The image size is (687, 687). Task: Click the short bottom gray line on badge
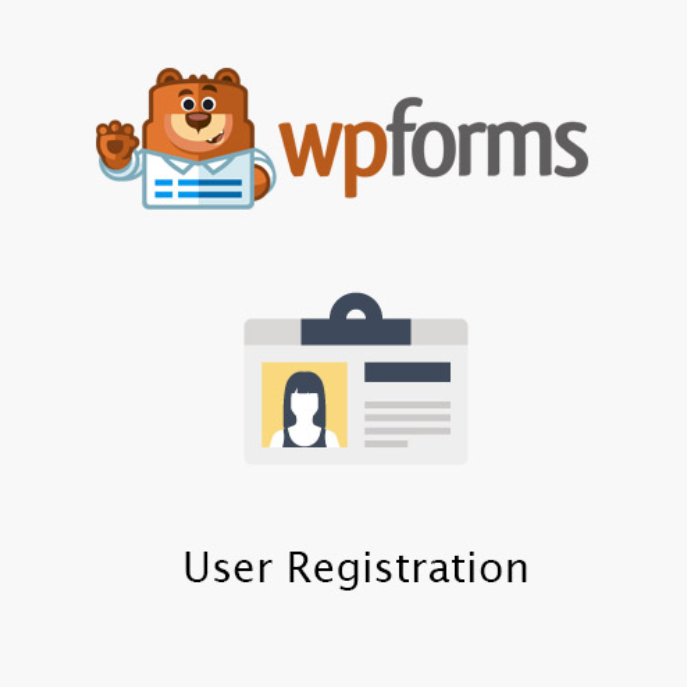click(386, 444)
